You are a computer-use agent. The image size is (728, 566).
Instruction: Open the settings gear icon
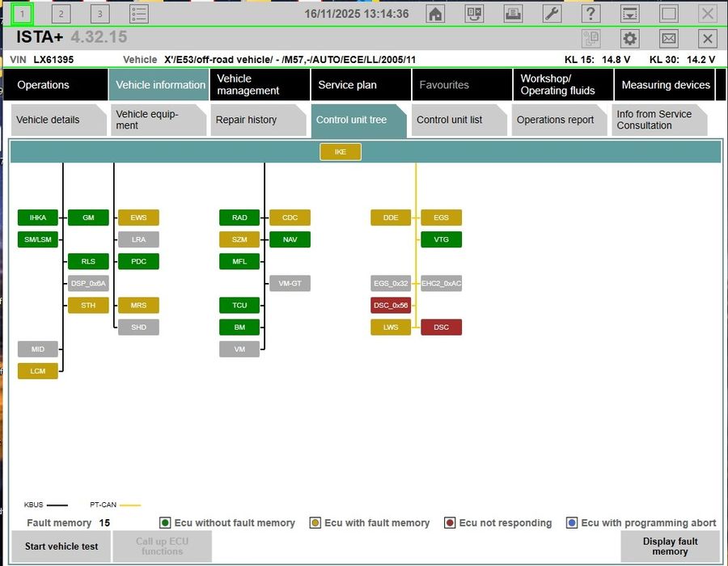tap(629, 38)
